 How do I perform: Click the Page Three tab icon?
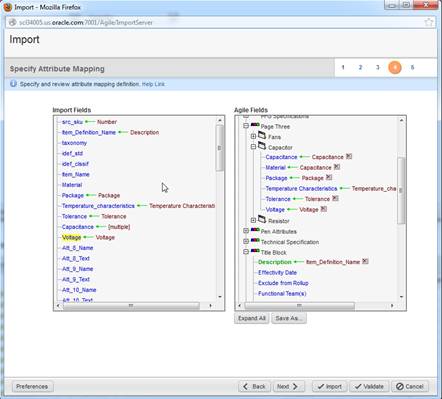(x=255, y=125)
